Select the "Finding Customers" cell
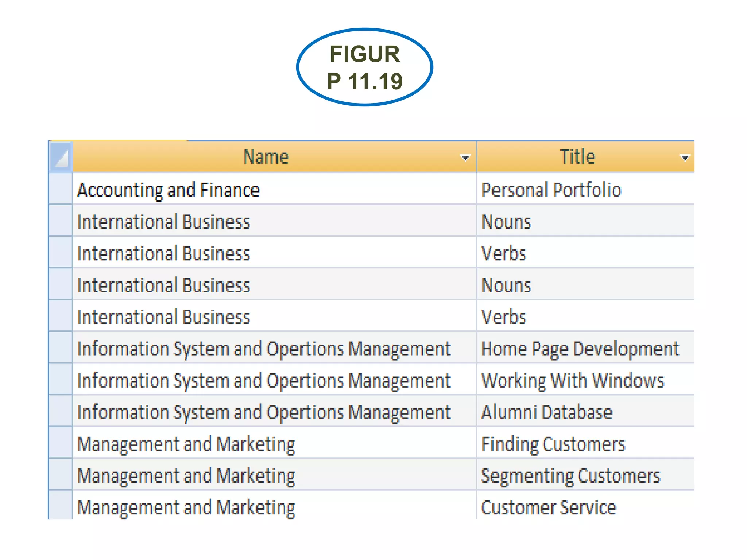This screenshot has height=560, width=747. [553, 444]
